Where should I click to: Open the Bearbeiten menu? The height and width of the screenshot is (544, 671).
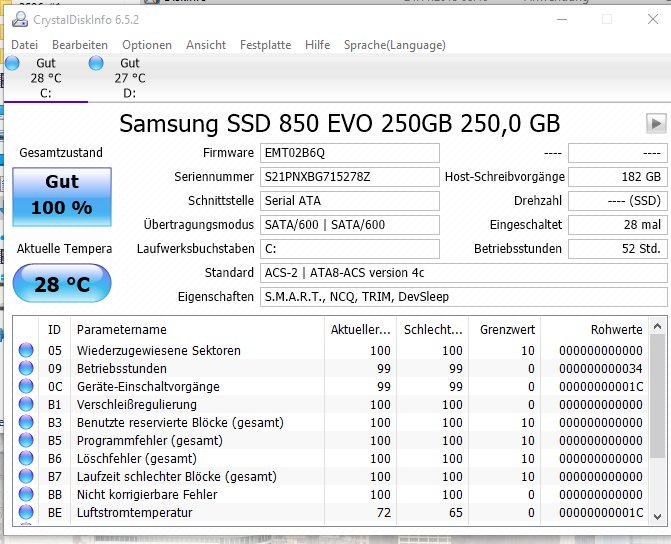pyautogui.click(x=80, y=45)
